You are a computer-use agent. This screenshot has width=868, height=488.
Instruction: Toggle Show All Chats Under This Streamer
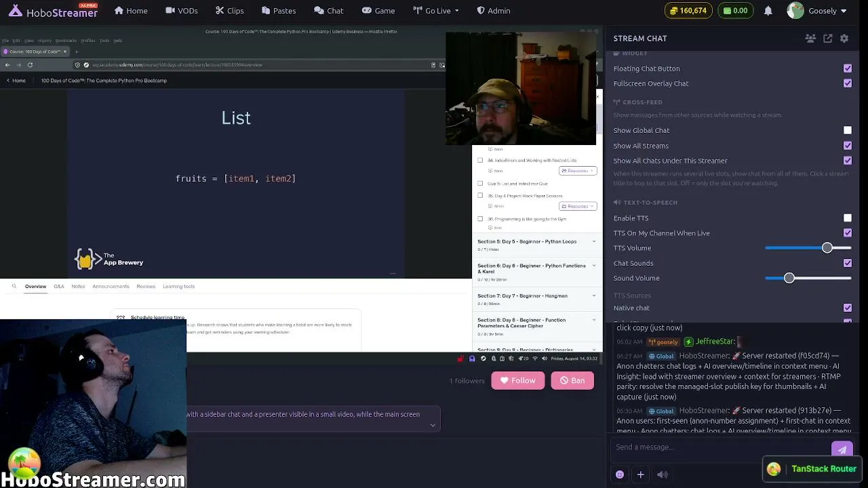coord(848,161)
